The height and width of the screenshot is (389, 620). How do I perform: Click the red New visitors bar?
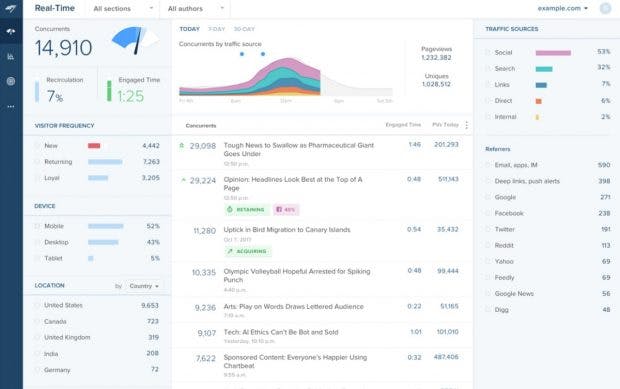pos(94,146)
